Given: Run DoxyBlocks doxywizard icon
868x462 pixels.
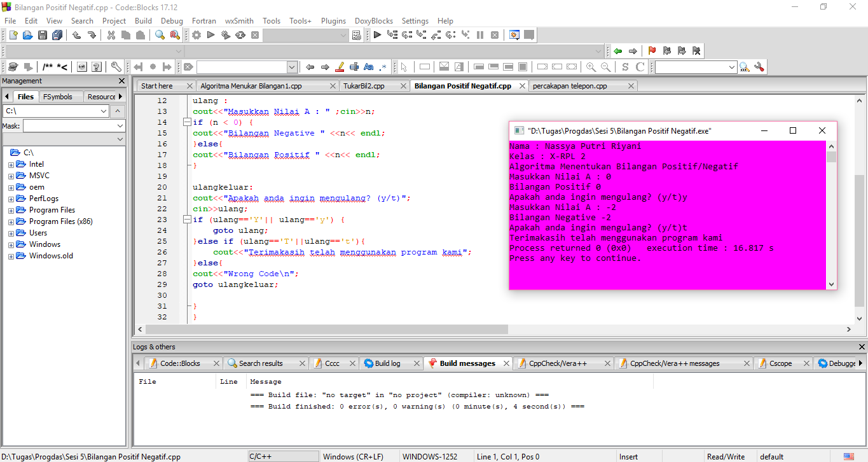Looking at the screenshot, I should (x=13, y=67).
